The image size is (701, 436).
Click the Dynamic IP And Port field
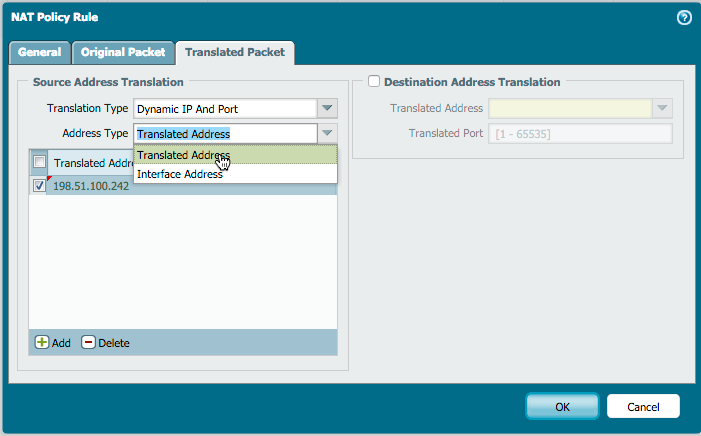[x=225, y=109]
